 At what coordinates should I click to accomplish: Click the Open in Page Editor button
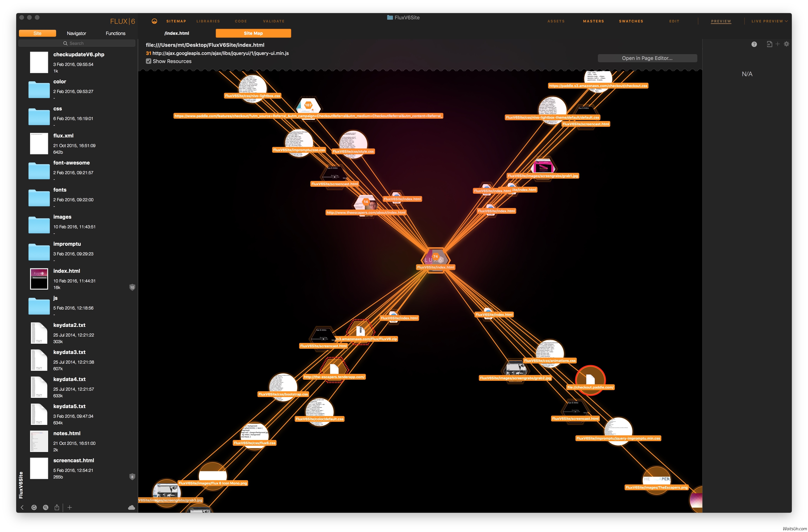point(647,58)
